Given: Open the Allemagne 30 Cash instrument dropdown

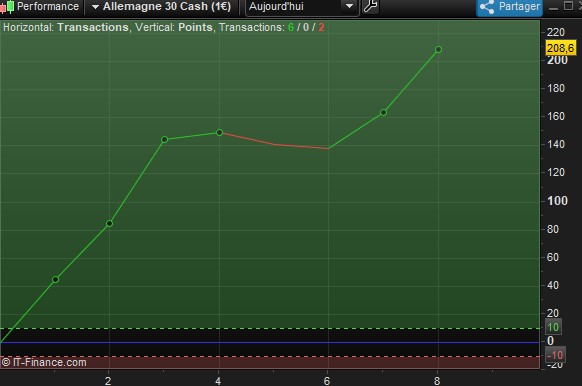Looking at the screenshot, I should pos(162,6).
